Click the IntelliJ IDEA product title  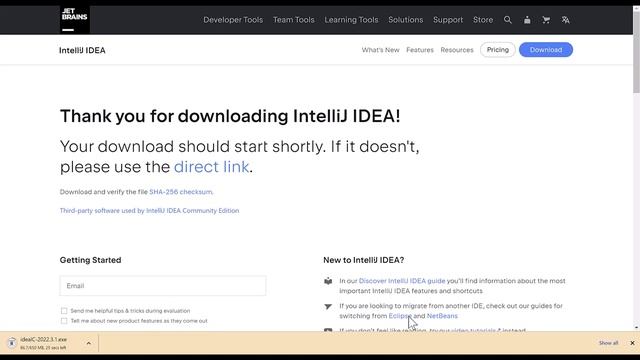tap(82, 50)
